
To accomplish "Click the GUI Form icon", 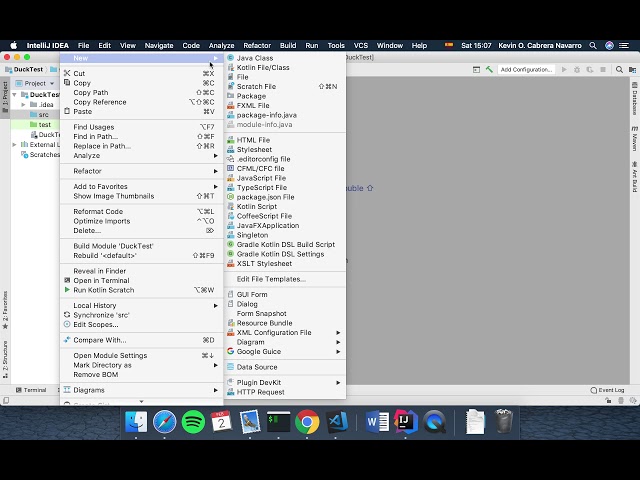I will coord(231,294).
